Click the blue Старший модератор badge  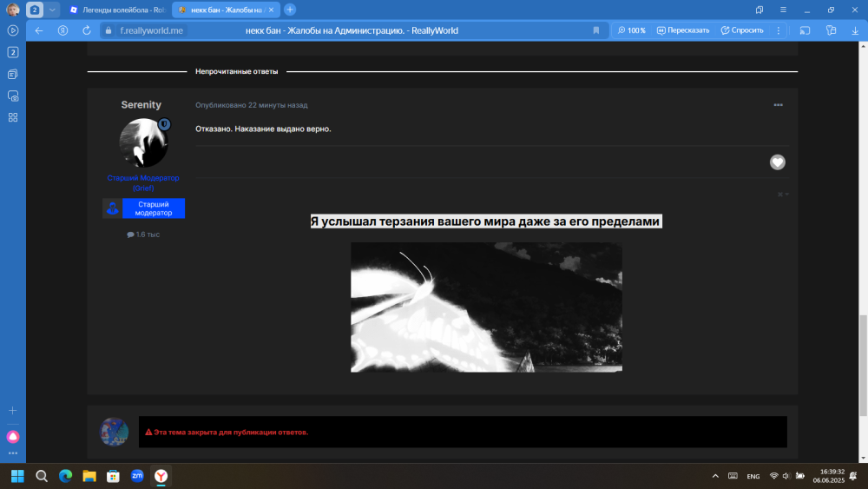(x=144, y=208)
